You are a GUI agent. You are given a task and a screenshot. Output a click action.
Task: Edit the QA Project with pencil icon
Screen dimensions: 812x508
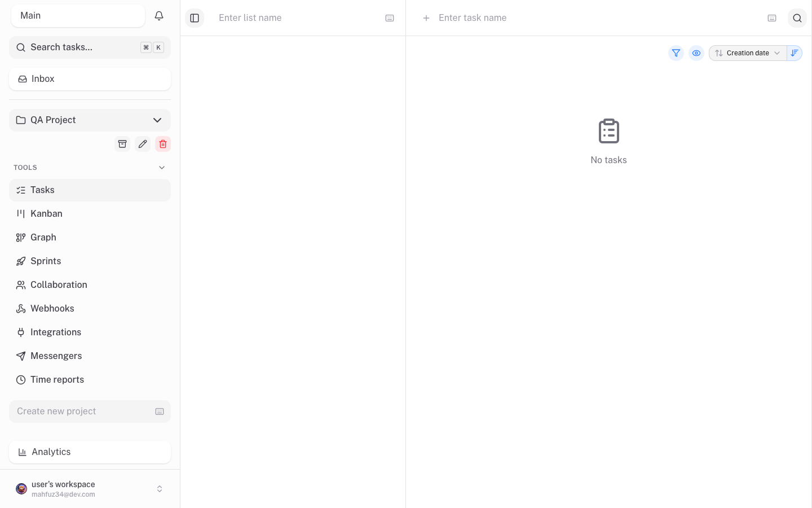(x=143, y=144)
